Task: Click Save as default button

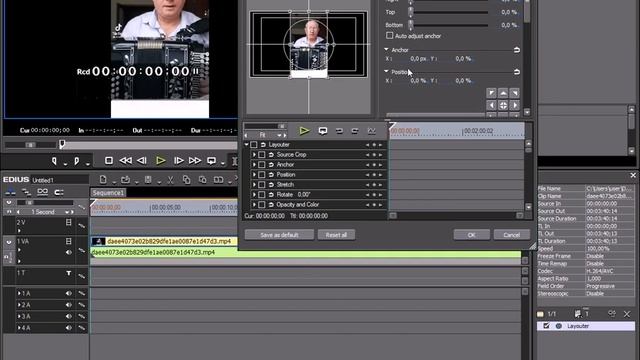Action: 279,235
